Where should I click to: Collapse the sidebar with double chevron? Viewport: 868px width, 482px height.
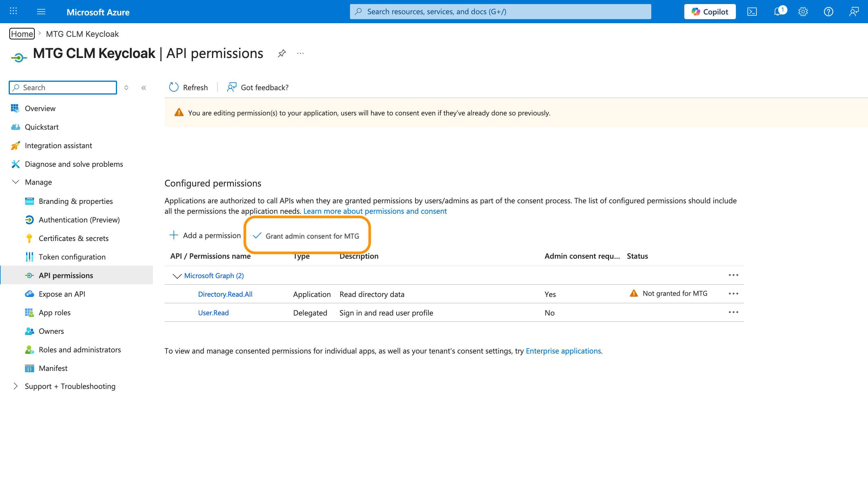144,88
